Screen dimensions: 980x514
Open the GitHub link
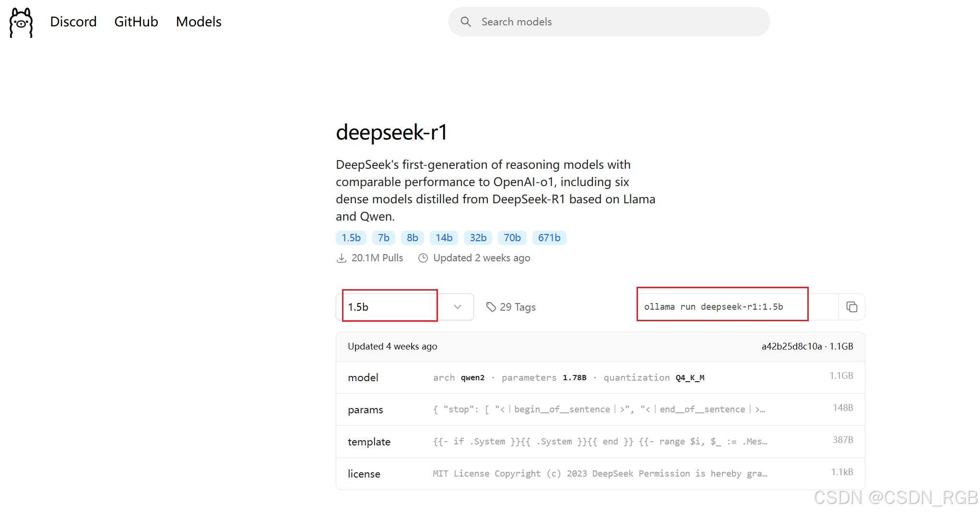coord(136,22)
